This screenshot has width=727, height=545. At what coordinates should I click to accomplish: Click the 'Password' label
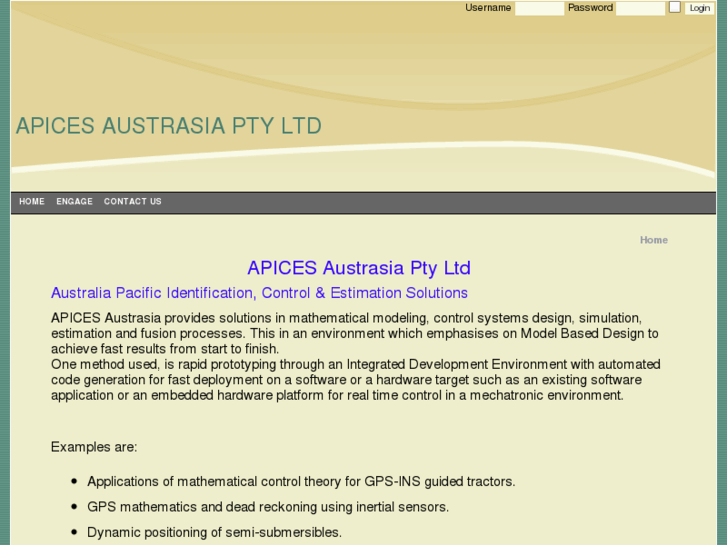(x=590, y=8)
